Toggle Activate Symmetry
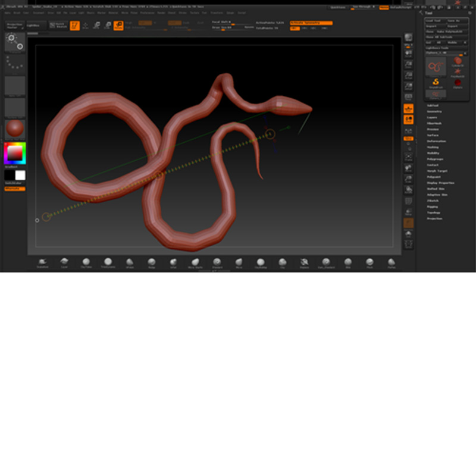This screenshot has width=476, height=476. point(311,23)
